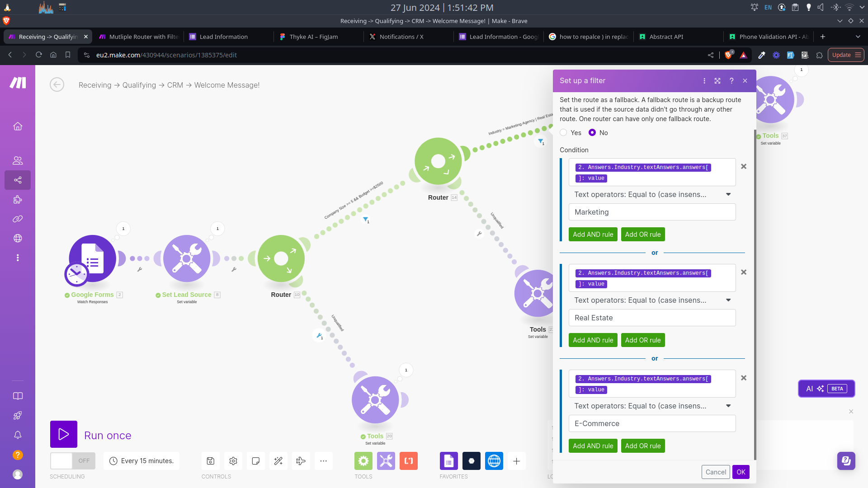Open scenario settings gear in controls
Screen dimensions: 868x488
(x=233, y=461)
